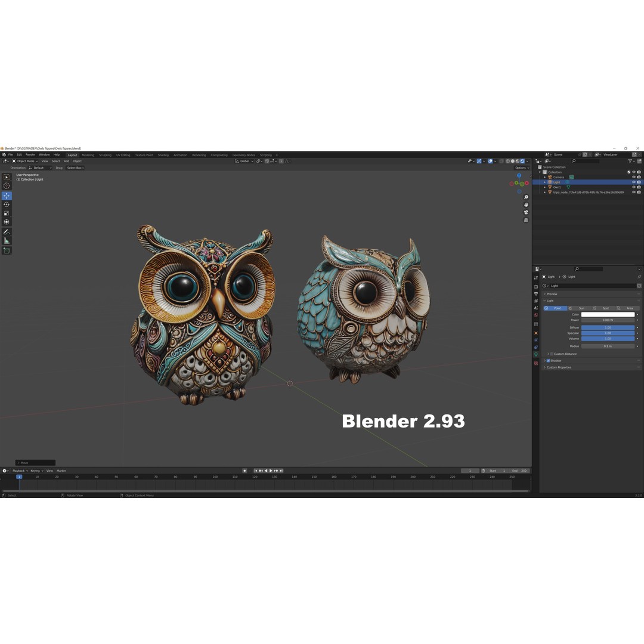Image resolution: width=644 pixels, height=644 pixels.
Task: Hide tripo_node object via eye icon
Action: [x=634, y=192]
